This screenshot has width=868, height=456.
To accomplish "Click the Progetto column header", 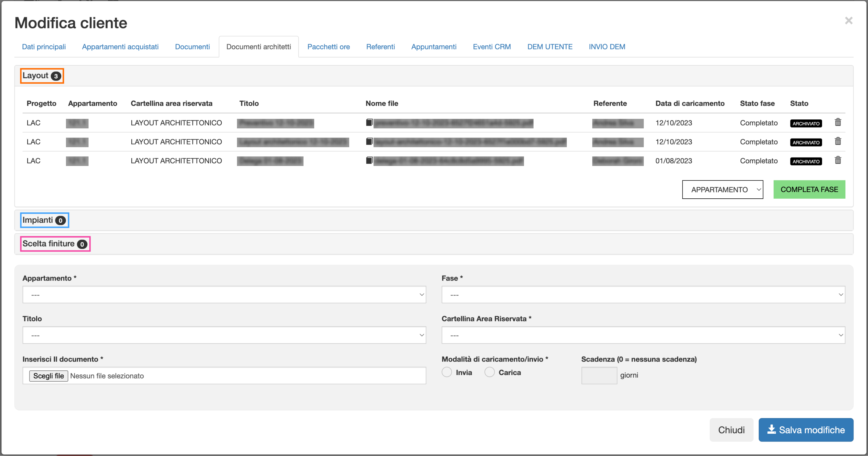I will (41, 104).
